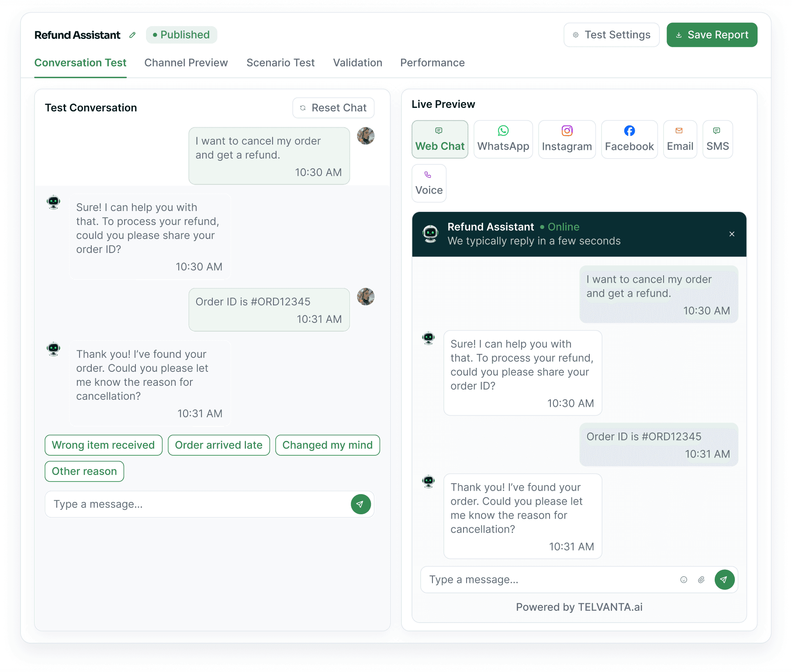Image resolution: width=792 pixels, height=672 pixels.
Task: Click the Test Conversation heading
Action: coord(91,108)
